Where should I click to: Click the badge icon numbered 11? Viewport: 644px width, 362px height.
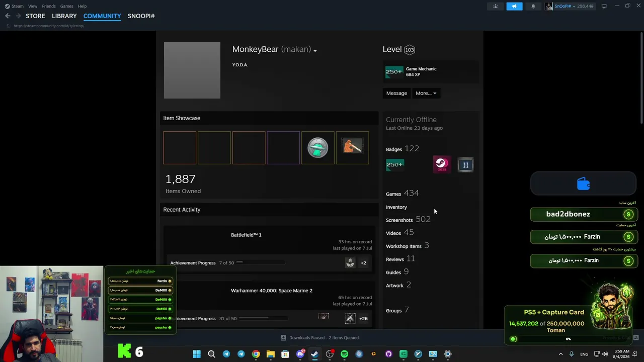tap(465, 165)
